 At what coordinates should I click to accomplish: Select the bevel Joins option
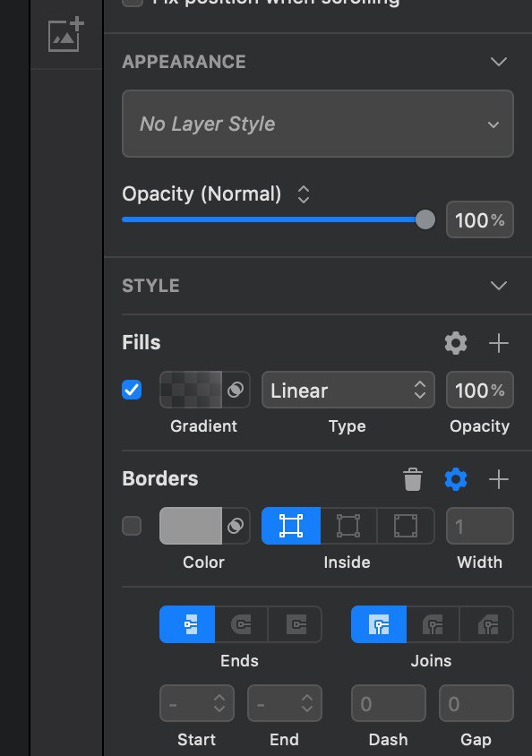tap(487, 624)
